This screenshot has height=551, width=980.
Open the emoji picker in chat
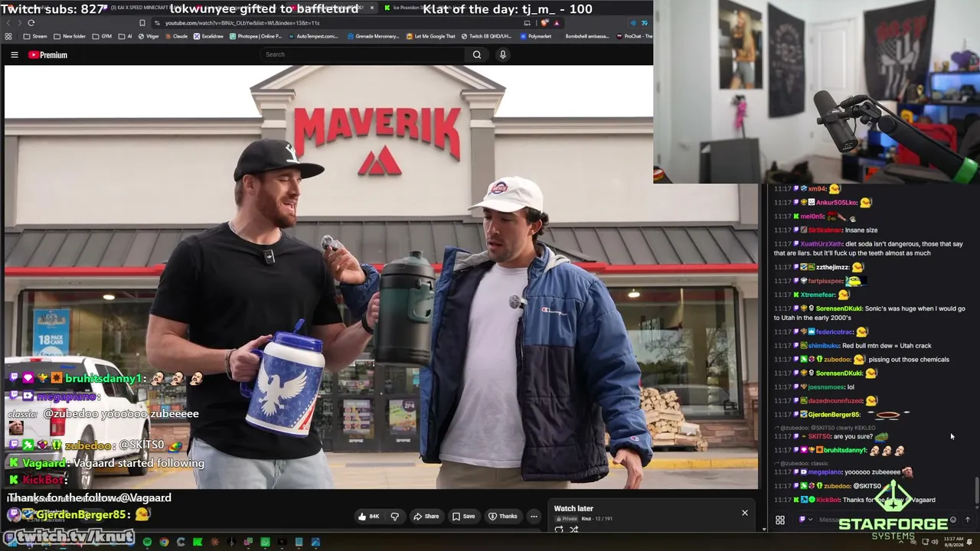point(952,520)
